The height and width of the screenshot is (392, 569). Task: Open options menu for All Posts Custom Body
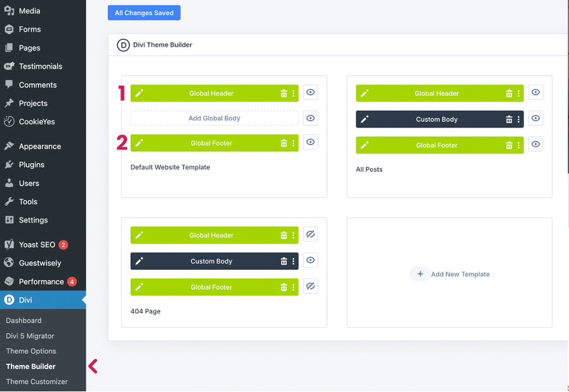coord(519,119)
